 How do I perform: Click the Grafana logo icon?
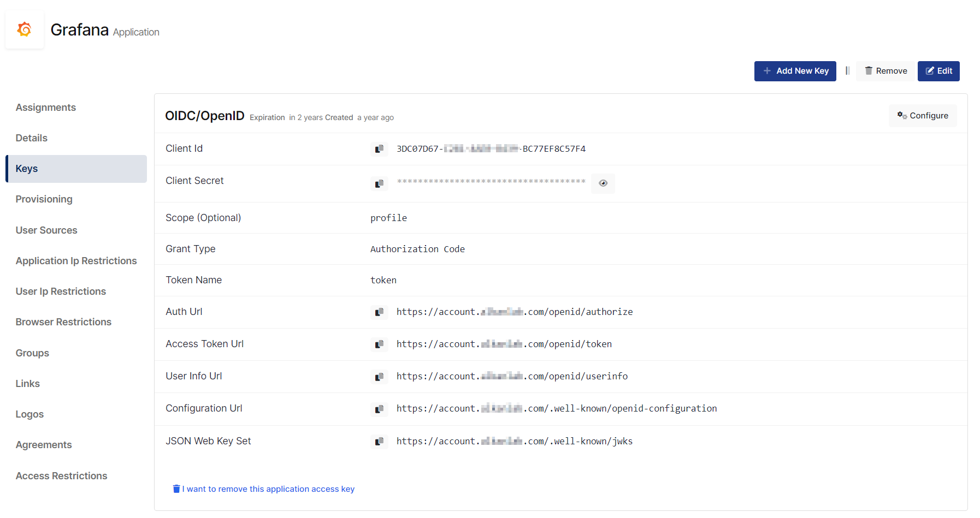25,29
